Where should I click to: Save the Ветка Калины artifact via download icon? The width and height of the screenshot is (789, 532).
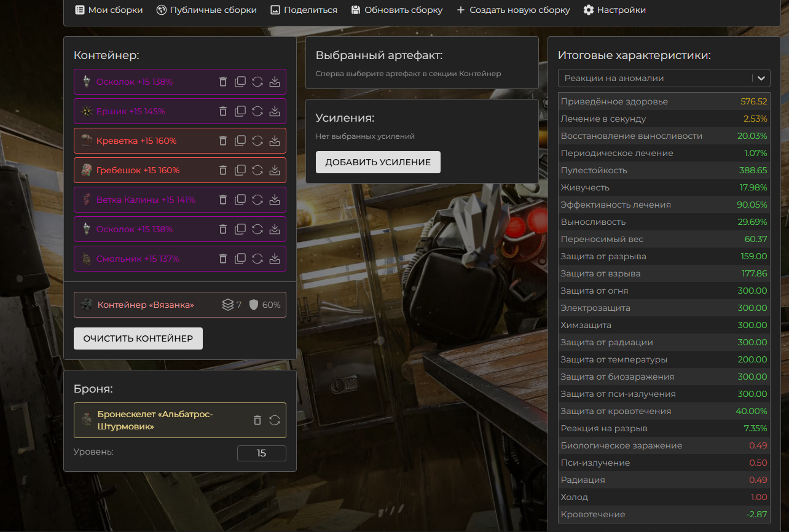coord(275,200)
